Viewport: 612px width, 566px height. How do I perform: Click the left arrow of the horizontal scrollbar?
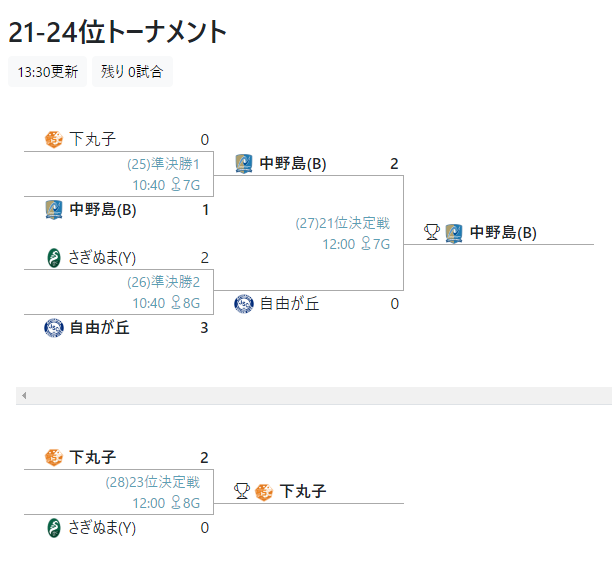tap(24, 395)
